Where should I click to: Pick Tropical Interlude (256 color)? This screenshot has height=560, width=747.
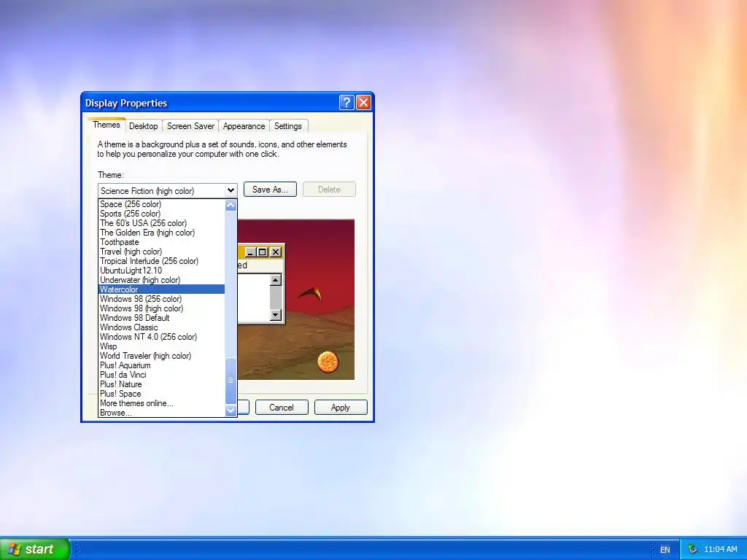tap(161, 261)
